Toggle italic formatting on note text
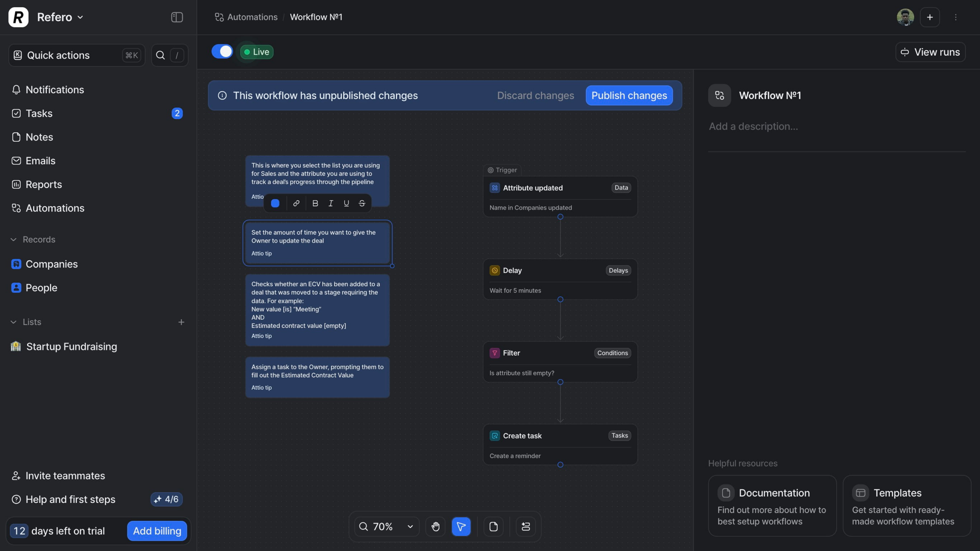The height and width of the screenshot is (551, 980). click(x=331, y=203)
